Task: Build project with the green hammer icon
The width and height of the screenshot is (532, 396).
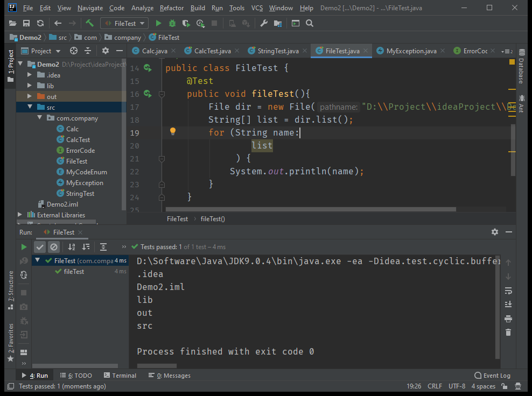Action: 89,23
